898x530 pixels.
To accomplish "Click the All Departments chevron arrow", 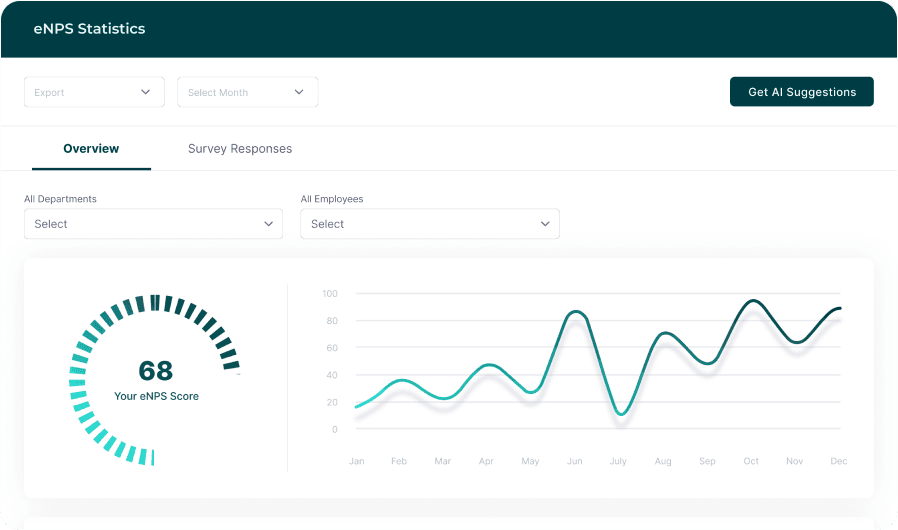I will click(x=268, y=224).
